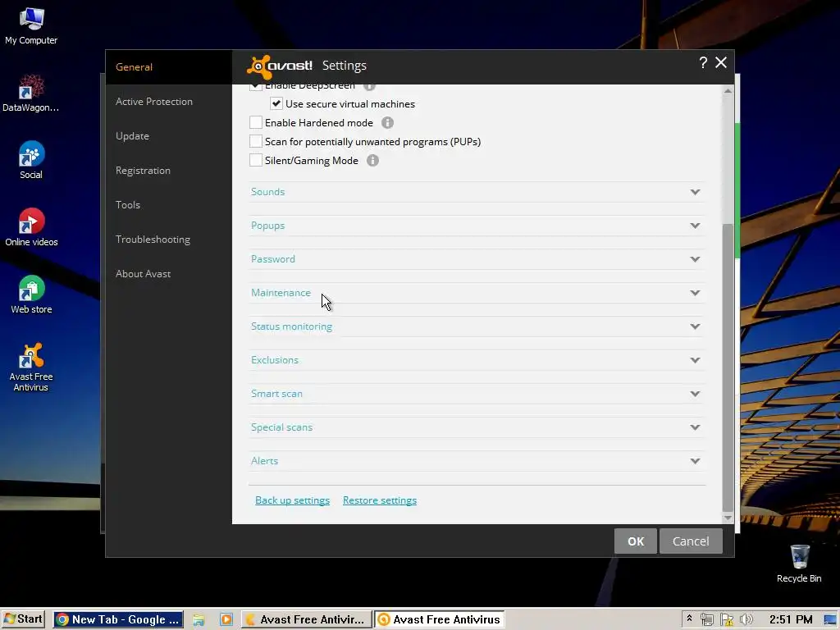Expand the Maintenance section
Screen dimensions: 840x630
[x=477, y=293]
